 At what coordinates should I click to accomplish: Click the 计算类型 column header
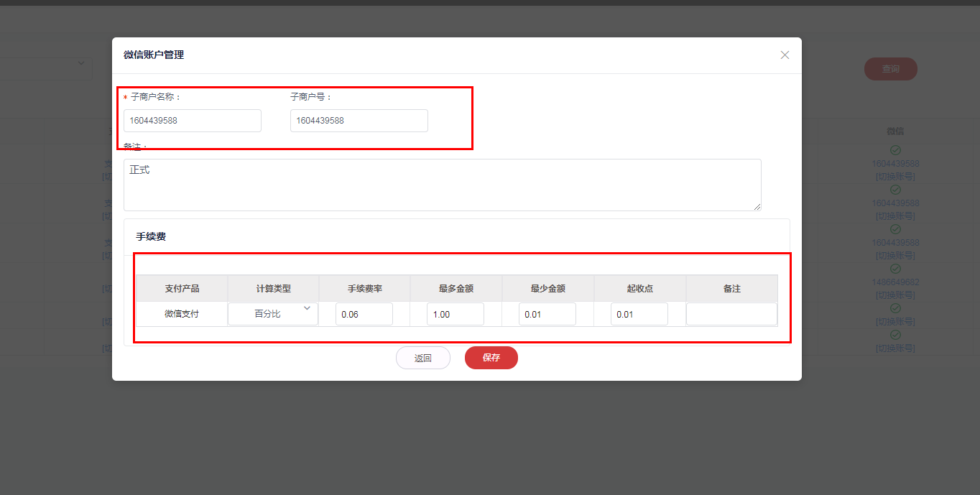pos(274,288)
